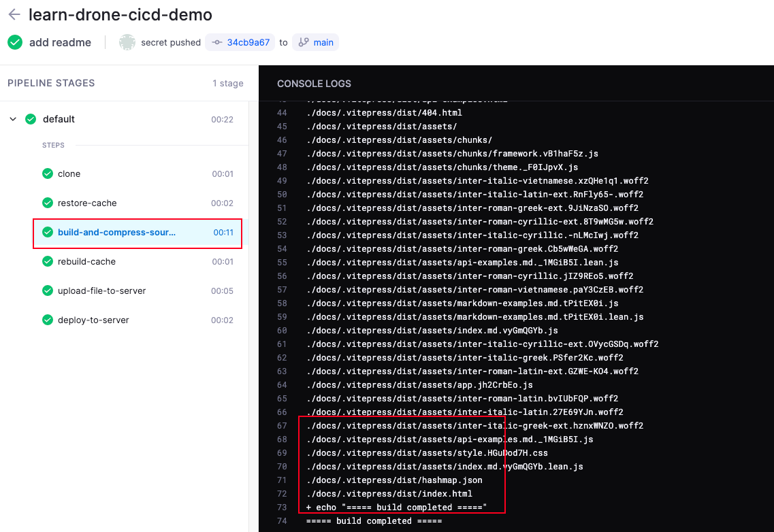Viewport: 774px width, 532px height.
Task: Click the green status check of default stage
Action: click(31, 119)
